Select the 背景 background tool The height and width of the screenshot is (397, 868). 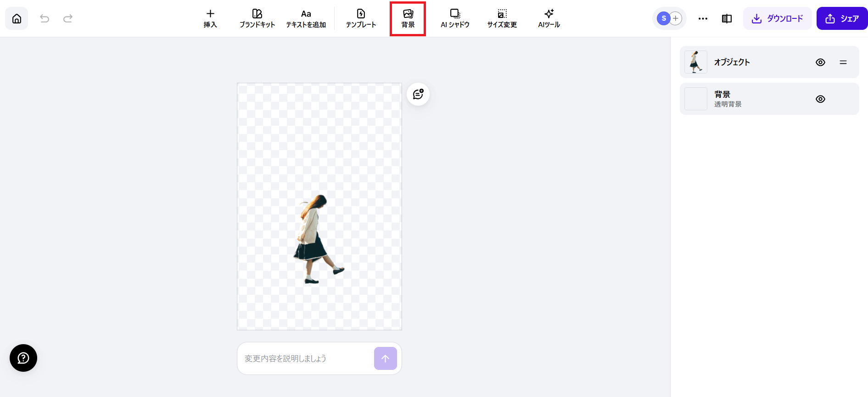click(408, 18)
